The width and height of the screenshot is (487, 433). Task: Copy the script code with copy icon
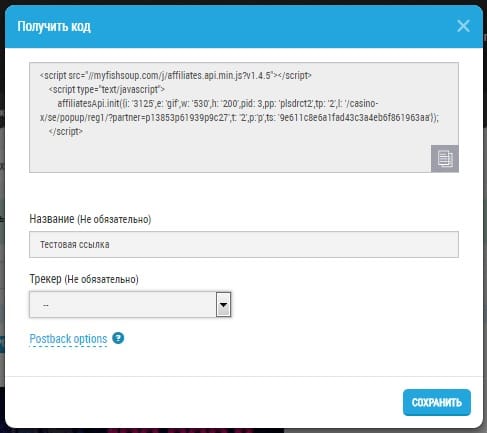coord(445,159)
